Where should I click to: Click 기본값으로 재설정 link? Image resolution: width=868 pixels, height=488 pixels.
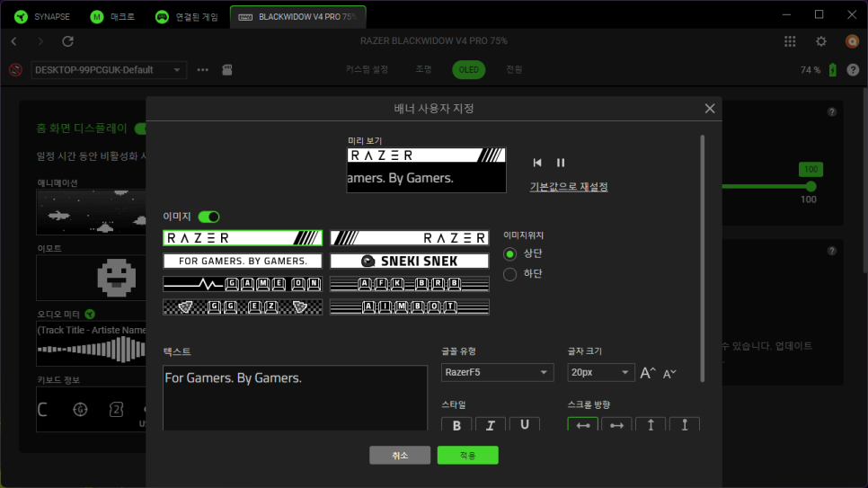coord(569,187)
